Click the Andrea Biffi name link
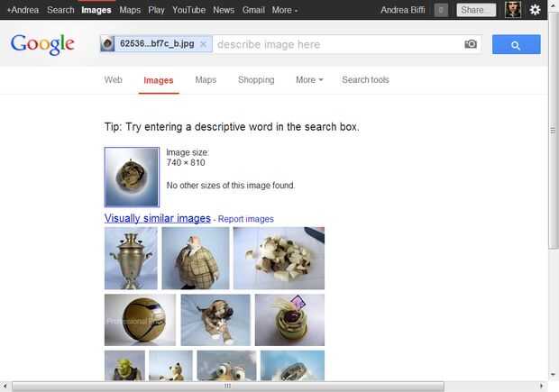Image resolution: width=559 pixels, height=392 pixels. [x=402, y=10]
